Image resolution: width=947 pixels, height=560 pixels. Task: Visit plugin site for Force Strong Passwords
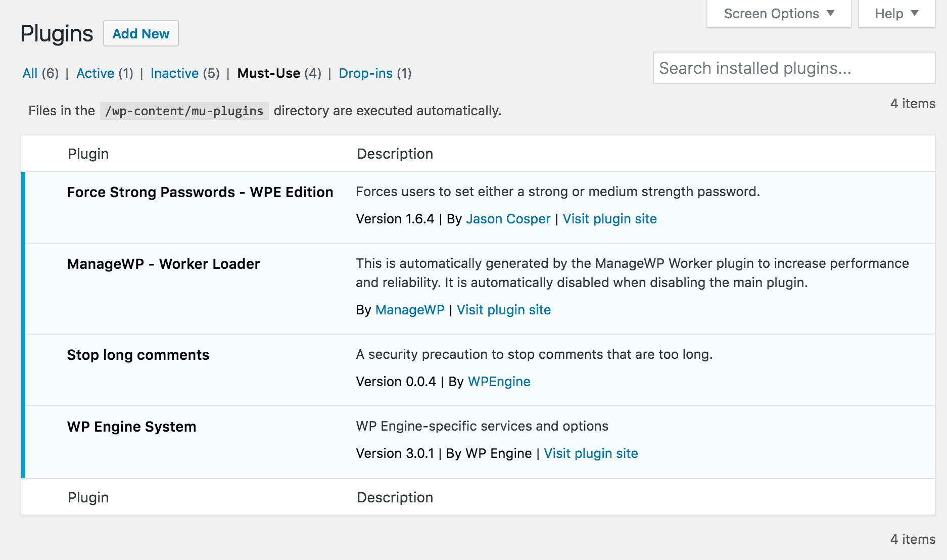(609, 219)
